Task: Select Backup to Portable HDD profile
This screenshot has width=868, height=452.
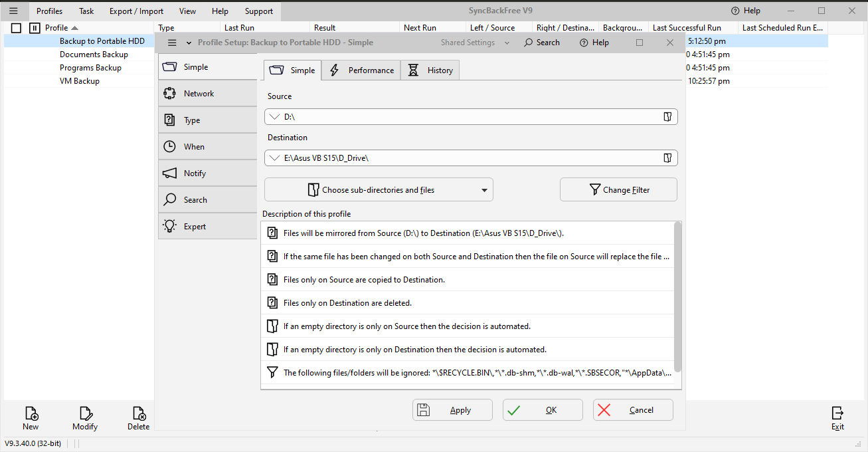Action: tap(102, 41)
